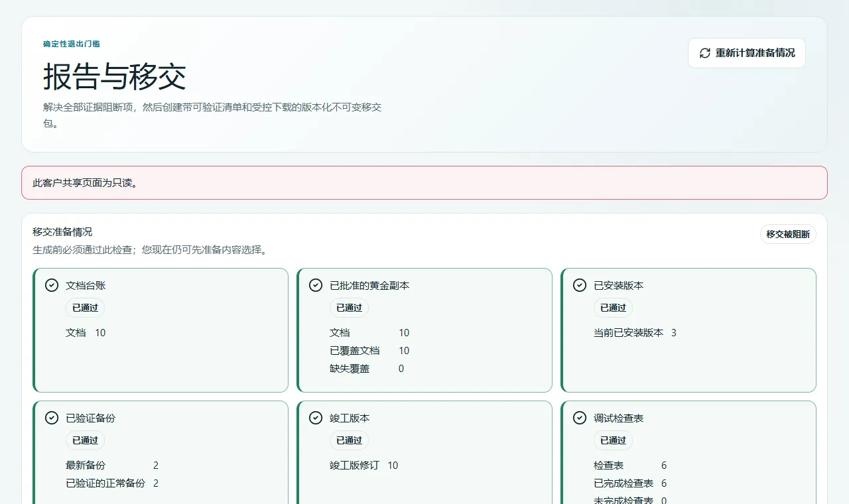Click the 已批准的黄金副本 card title
849x504 pixels.
[369, 286]
